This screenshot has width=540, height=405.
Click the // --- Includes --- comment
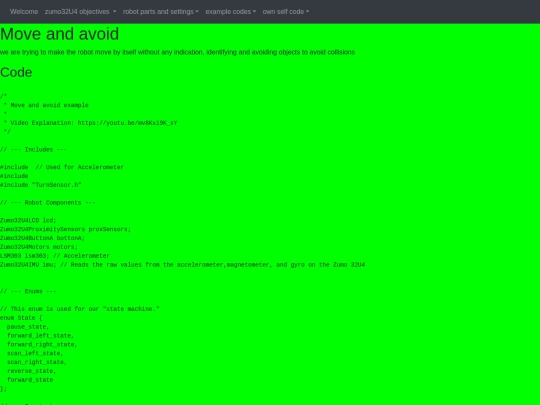33,149
